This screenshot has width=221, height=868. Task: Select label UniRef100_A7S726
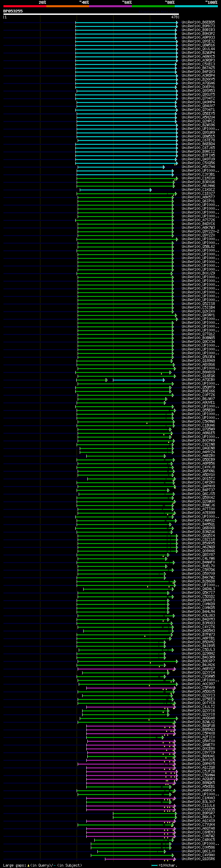(198, 220)
